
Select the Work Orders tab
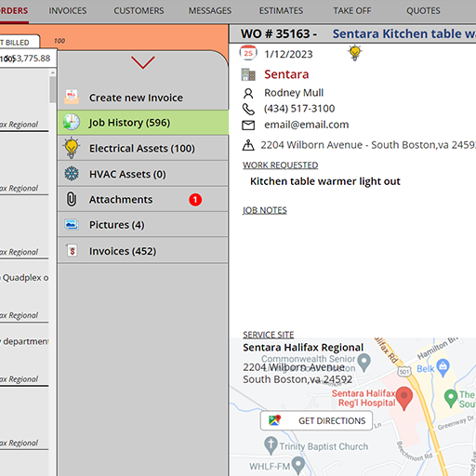click(14, 11)
